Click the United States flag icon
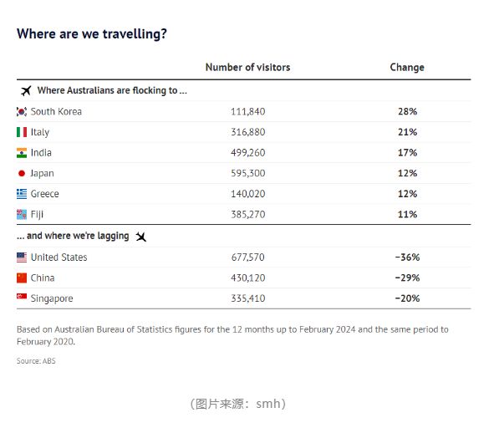504x428 pixels. pyautogui.click(x=22, y=257)
